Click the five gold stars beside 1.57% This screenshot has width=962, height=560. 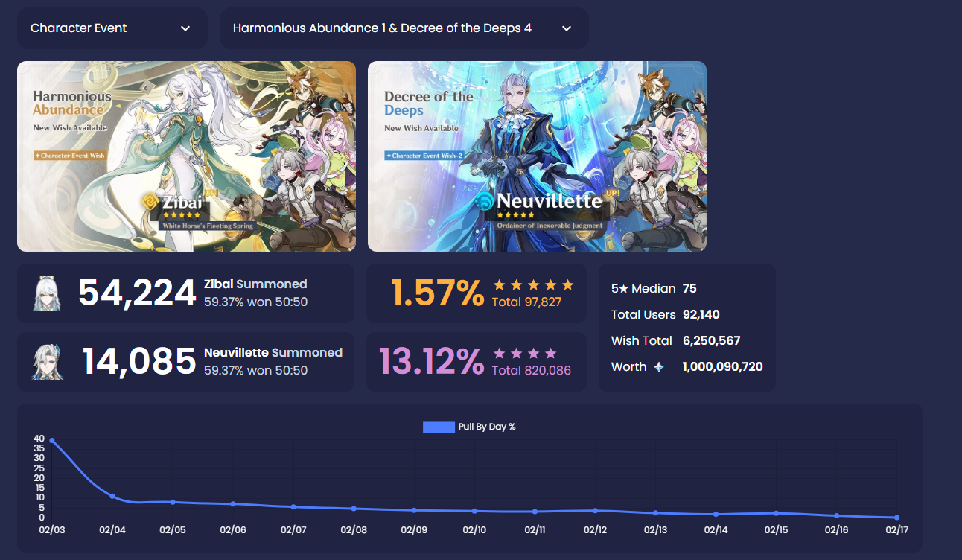coord(533,285)
